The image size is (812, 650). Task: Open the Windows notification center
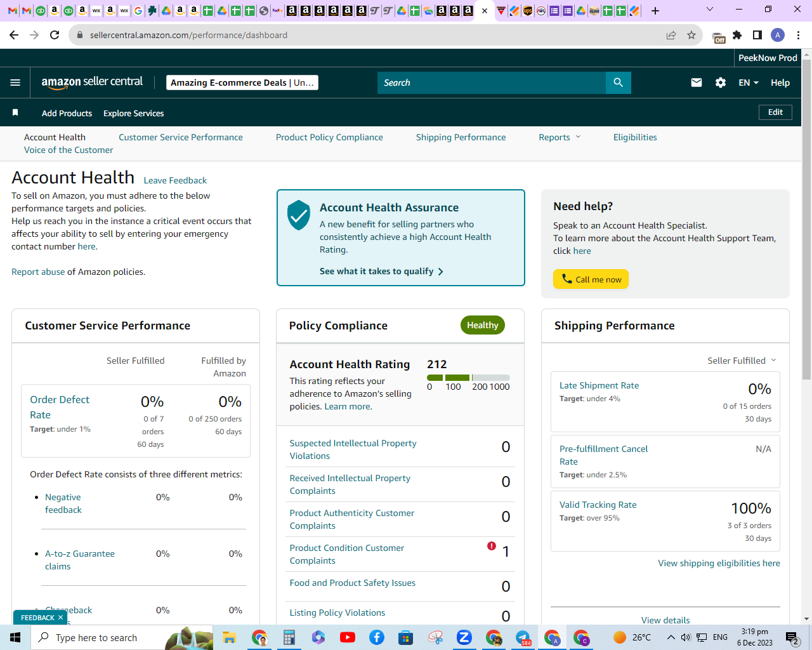coord(792,637)
